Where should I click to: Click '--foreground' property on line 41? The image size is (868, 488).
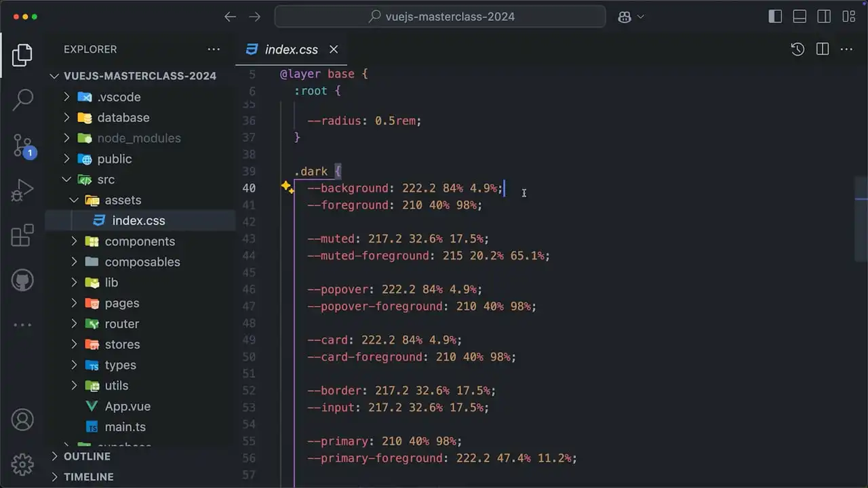348,205
